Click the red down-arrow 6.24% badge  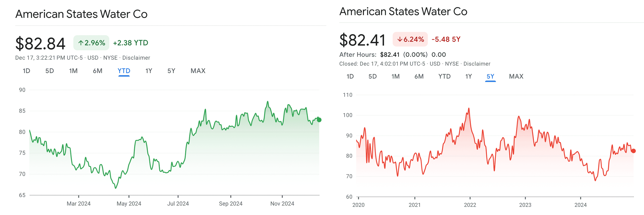click(410, 39)
